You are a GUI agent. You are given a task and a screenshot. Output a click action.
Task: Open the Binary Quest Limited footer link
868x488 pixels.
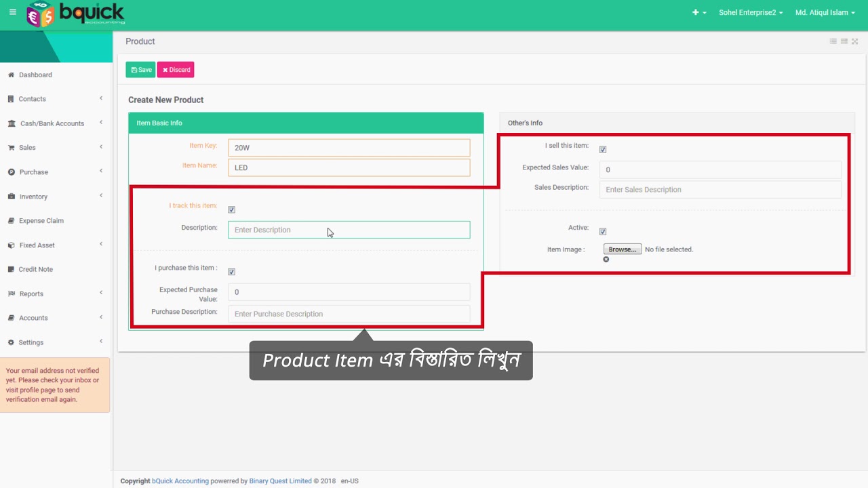click(x=280, y=481)
